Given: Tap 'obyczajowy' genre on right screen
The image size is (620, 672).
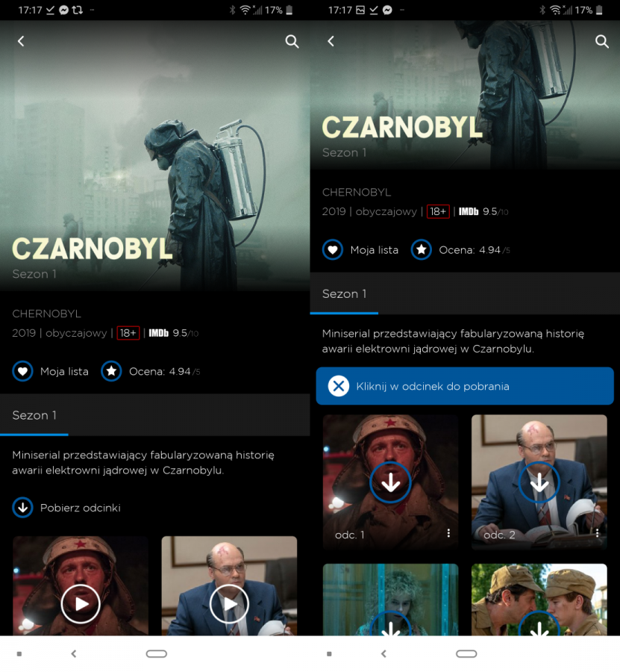Looking at the screenshot, I should pyautogui.click(x=386, y=212).
